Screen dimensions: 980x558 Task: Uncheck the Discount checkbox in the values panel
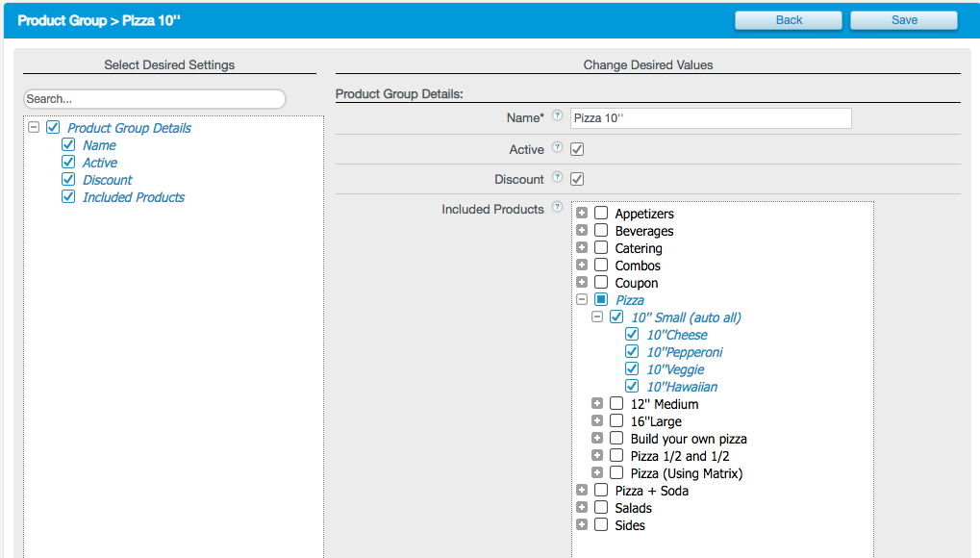577,179
